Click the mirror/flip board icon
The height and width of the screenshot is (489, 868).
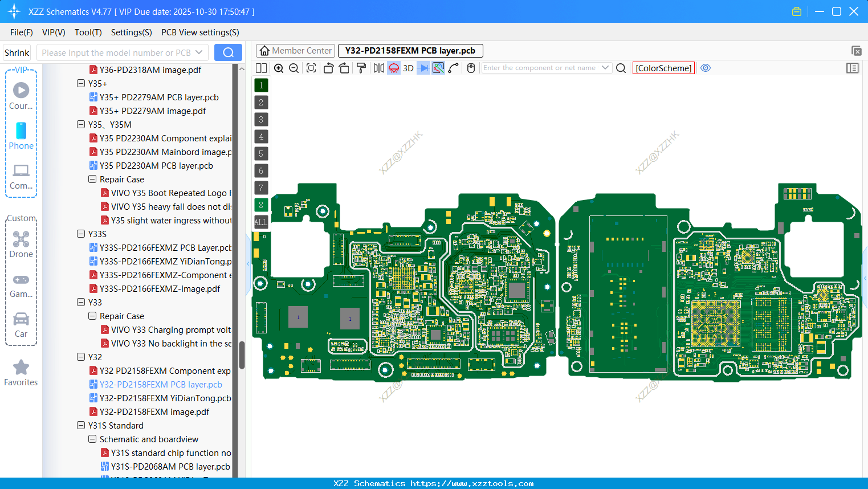pos(378,68)
